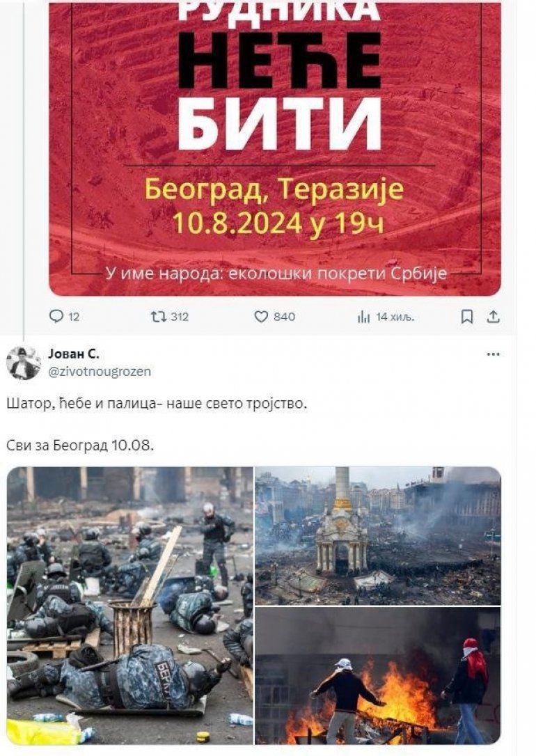Open more options on Јован С. tweet

pos(493,354)
